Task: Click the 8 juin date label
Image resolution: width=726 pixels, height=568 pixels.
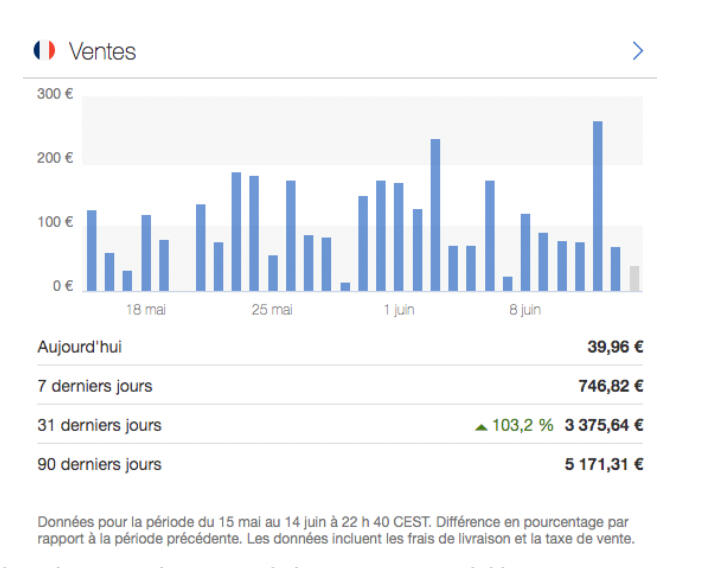Action: click(x=524, y=310)
